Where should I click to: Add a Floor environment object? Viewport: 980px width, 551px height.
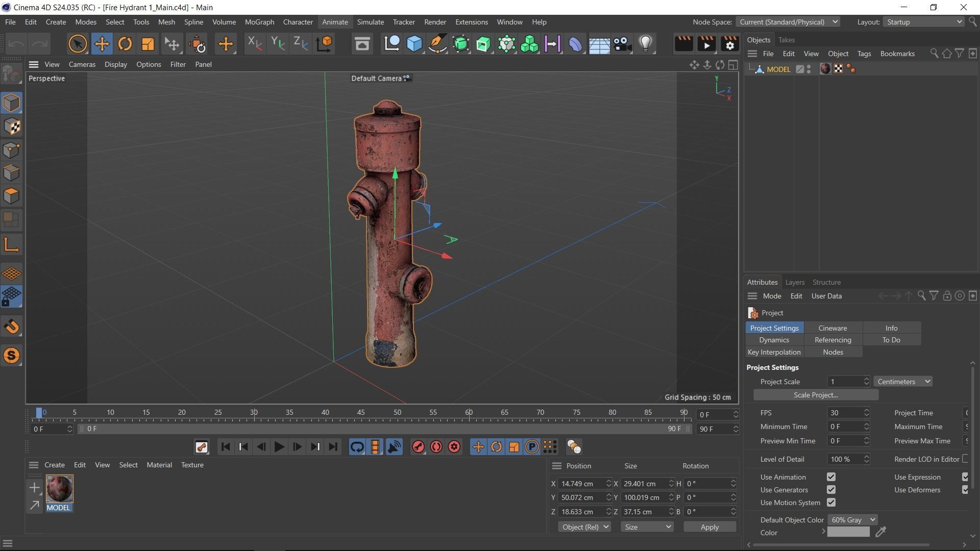click(x=599, y=44)
